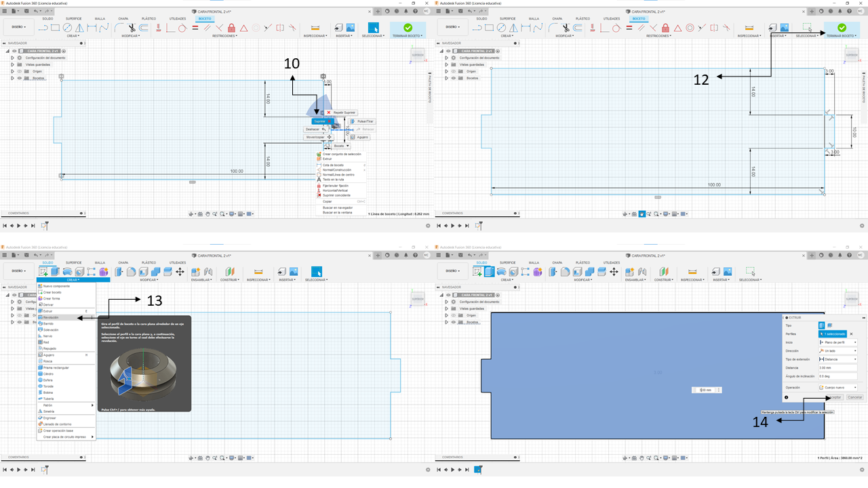The width and height of the screenshot is (868, 488).
Task: Click Ángulo de inclinación '0.0 deg' field
Action: [x=839, y=375]
